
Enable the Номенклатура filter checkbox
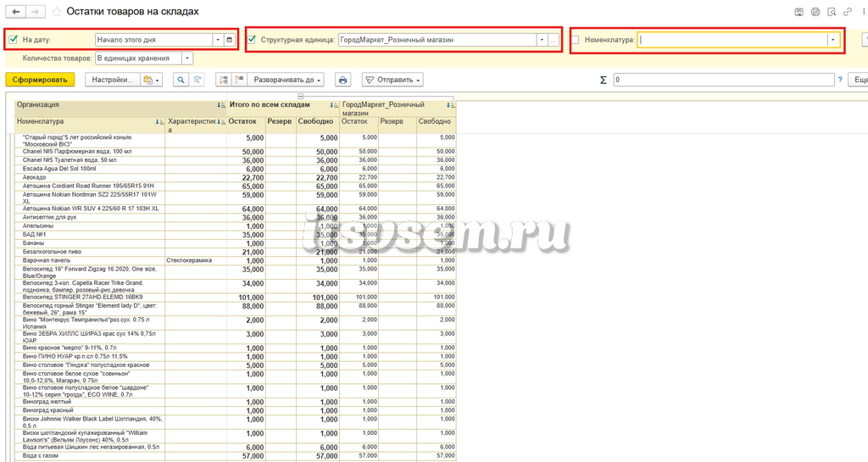point(576,40)
